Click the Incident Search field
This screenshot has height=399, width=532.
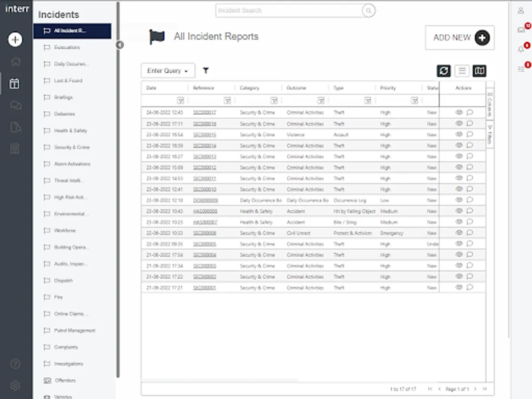289,11
